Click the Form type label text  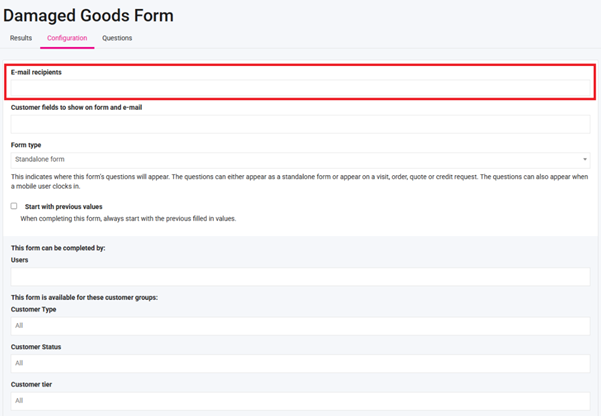coord(26,144)
